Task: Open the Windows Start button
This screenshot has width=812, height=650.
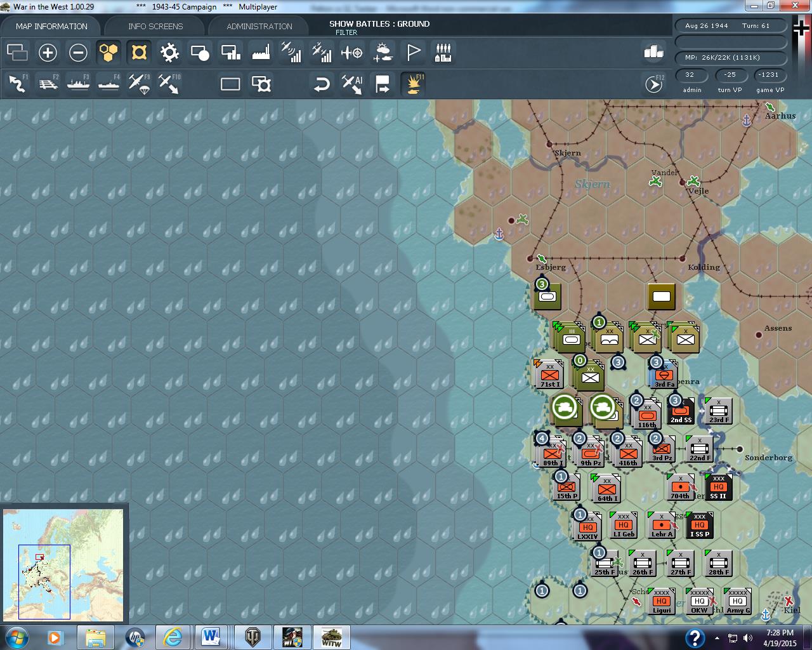Action: [x=17, y=637]
